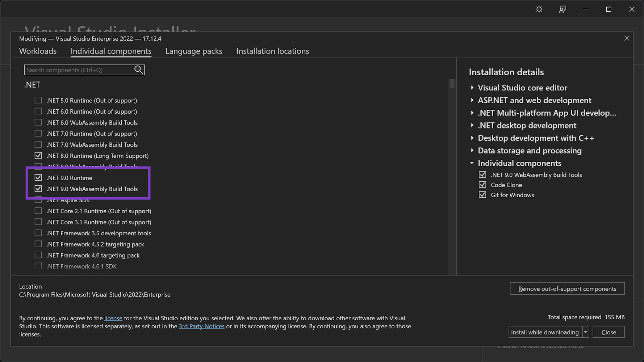Expand Data storage and processing
Screen dimensions: 644x362
[472, 151]
